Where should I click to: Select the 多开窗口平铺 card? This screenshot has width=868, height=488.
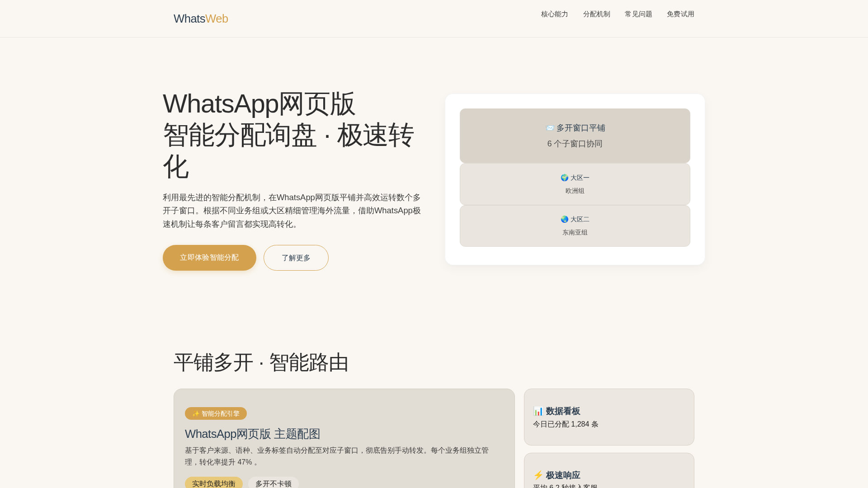(575, 136)
